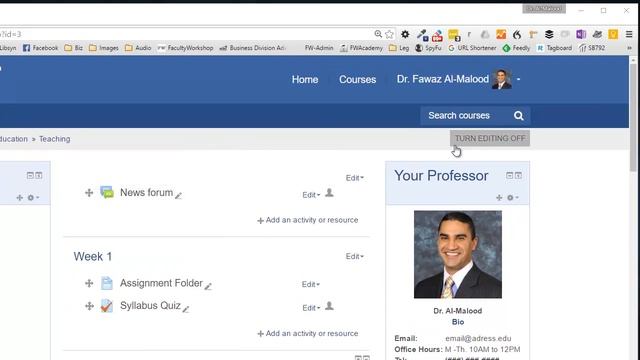640x360 pixels.
Task: Open the Business Division bookmark
Action: click(252, 48)
